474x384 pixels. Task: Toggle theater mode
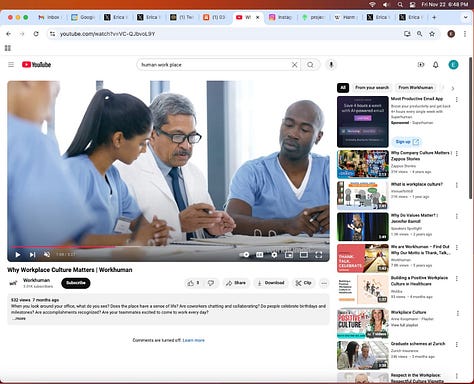[x=304, y=255]
